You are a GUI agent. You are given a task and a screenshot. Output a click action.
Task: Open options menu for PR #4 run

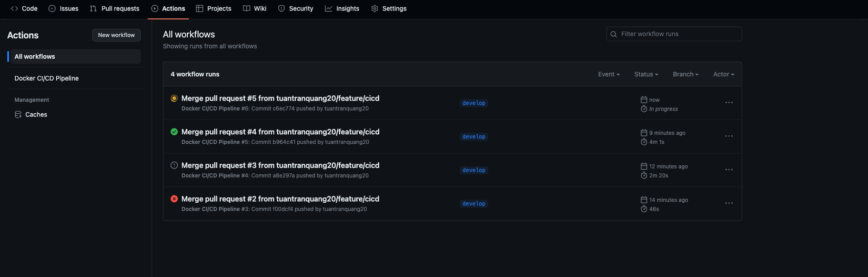pyautogui.click(x=729, y=136)
